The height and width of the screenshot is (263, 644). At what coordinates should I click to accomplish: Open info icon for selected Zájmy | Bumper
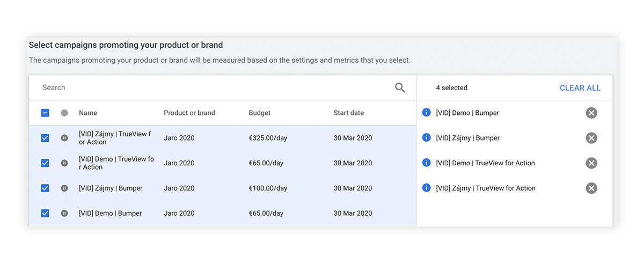click(x=427, y=138)
